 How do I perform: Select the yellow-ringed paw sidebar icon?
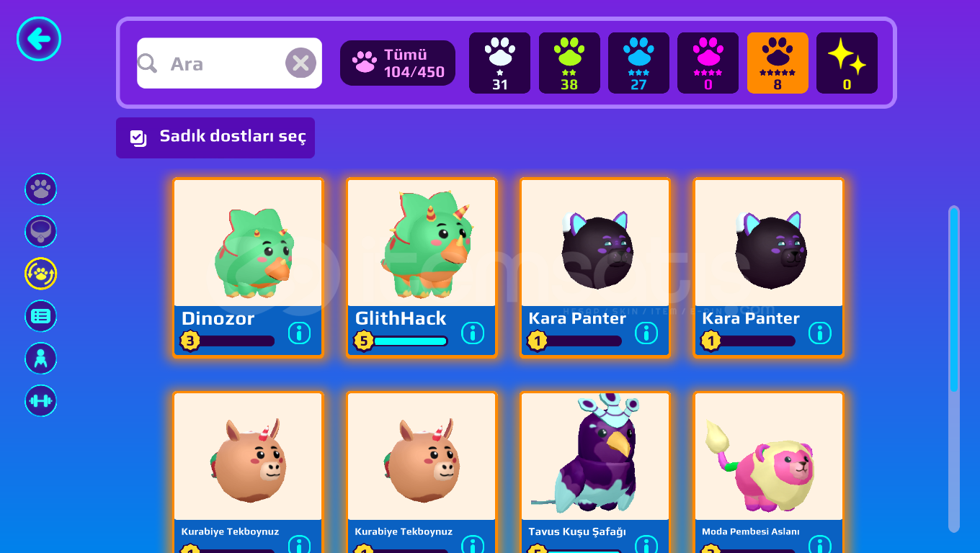(x=41, y=274)
